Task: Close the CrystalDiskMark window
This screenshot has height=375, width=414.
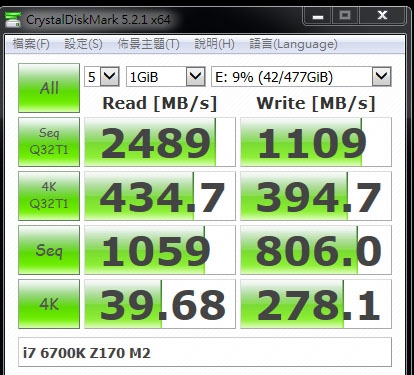Action: (x=382, y=15)
